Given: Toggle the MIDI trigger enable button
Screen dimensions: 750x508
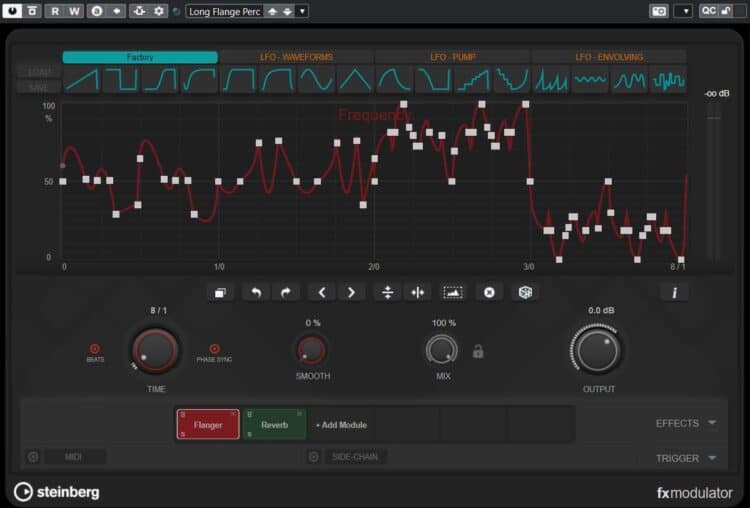Looking at the screenshot, I should coord(33,457).
